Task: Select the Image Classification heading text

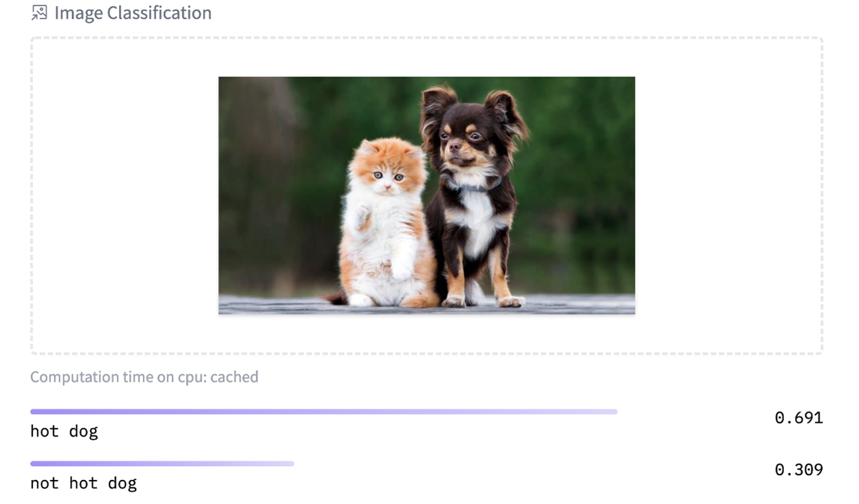Action: click(133, 12)
